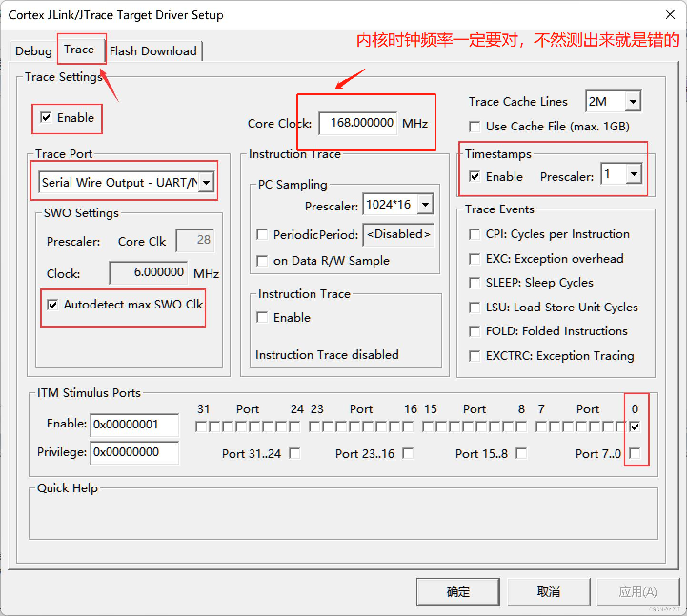Check ITM stimulus port 15 checkbox

click(428, 427)
